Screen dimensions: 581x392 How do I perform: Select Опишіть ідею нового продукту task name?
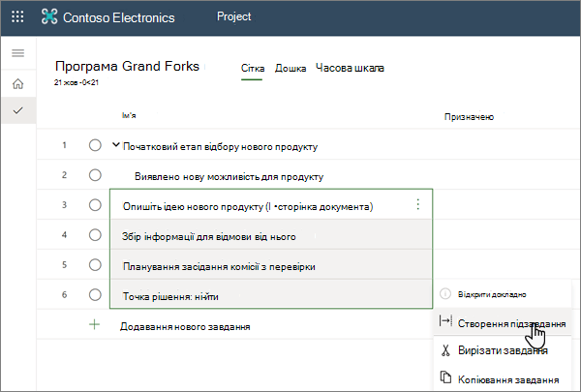coord(248,207)
